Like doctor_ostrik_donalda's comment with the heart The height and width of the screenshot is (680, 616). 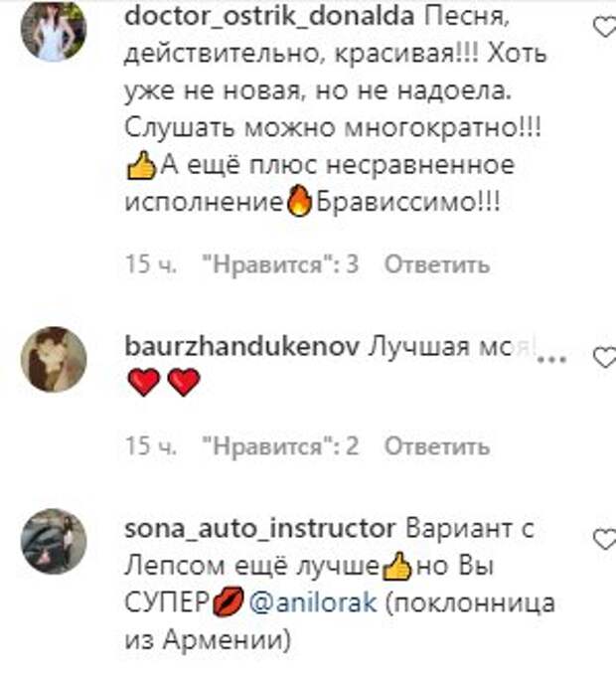coord(605,28)
